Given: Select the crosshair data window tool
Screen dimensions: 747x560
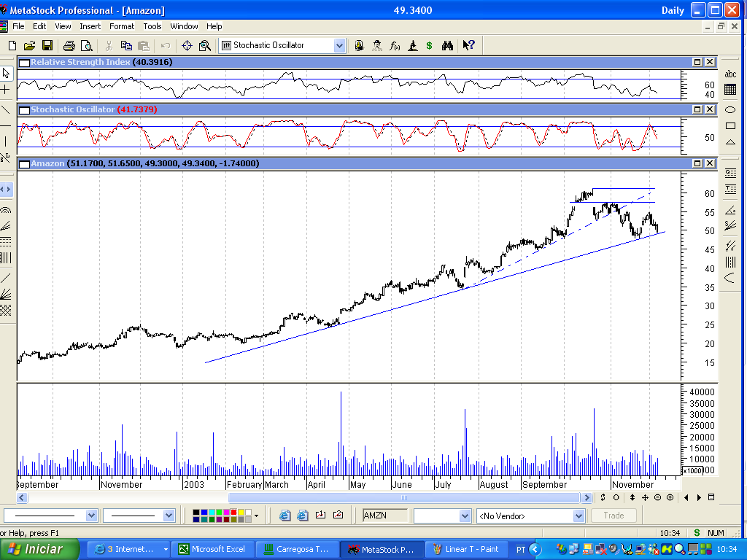Looking at the screenshot, I should click(187, 46).
